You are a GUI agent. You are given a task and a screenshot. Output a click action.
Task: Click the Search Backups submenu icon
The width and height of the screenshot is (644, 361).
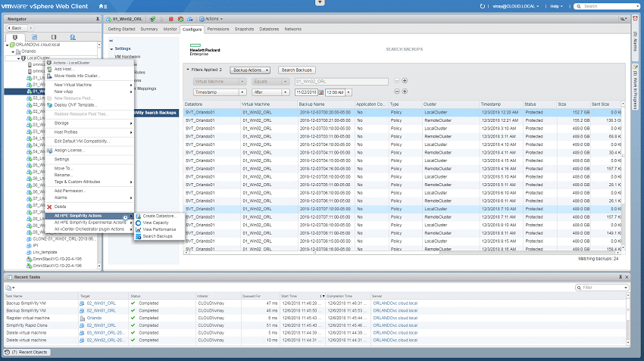[139, 237]
